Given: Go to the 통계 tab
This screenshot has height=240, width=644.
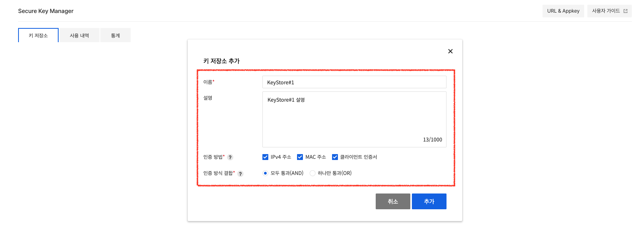Looking at the screenshot, I should click(x=115, y=35).
